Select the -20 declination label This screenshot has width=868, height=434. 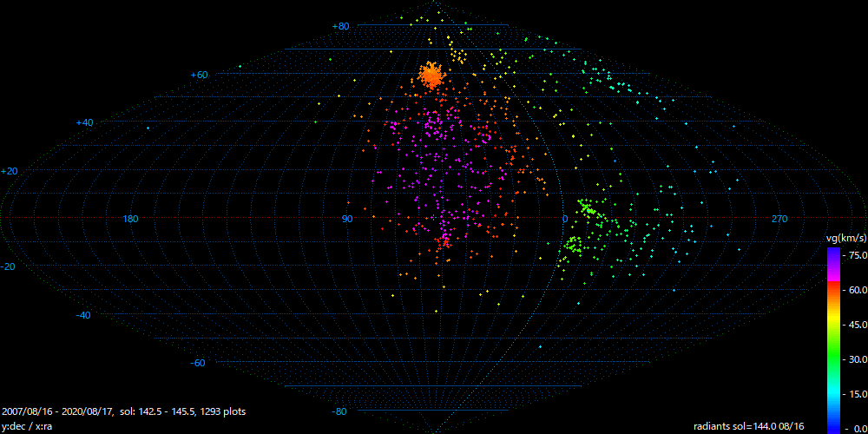(x=9, y=266)
